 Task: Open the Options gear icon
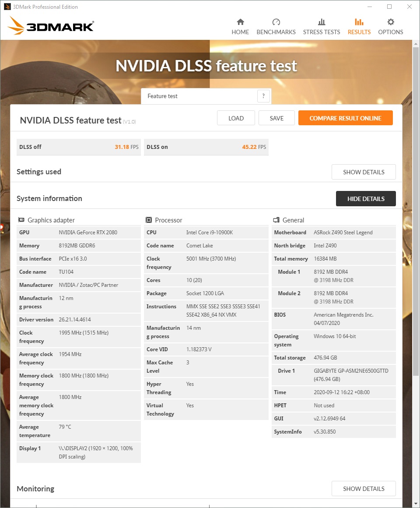391,22
